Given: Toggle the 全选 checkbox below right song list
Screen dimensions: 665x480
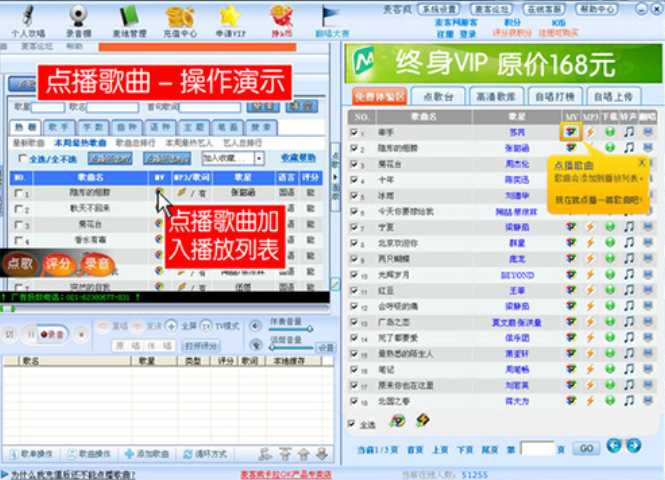Looking at the screenshot, I should (x=353, y=423).
